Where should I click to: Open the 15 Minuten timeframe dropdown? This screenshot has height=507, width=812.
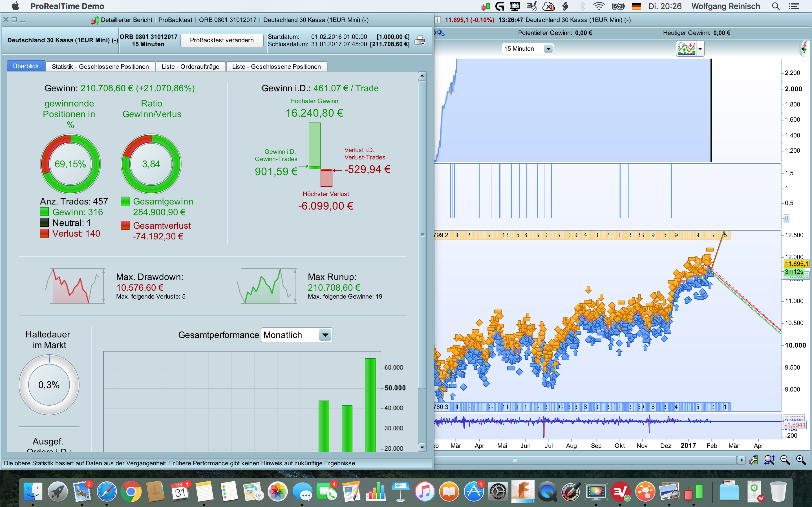pos(528,49)
